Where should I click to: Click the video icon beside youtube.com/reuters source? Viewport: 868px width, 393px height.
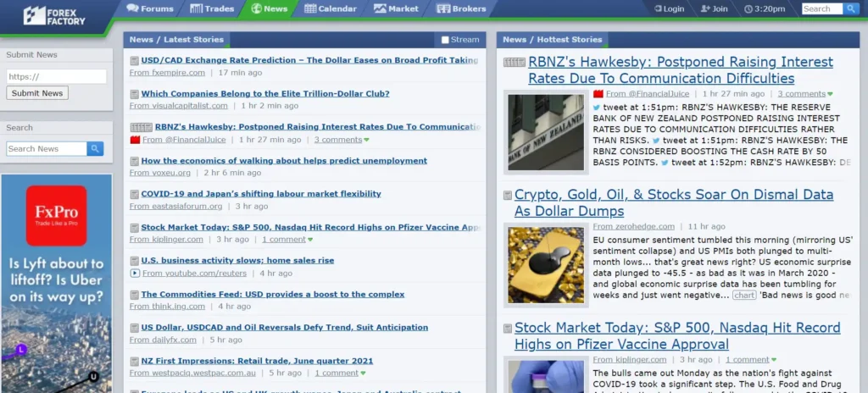pos(134,274)
